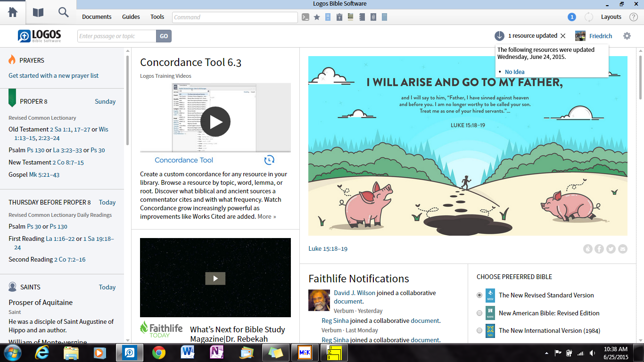Viewport: 644px width, 362px height.
Task: Click the 'Enter passage or topic' field
Action: (x=116, y=36)
